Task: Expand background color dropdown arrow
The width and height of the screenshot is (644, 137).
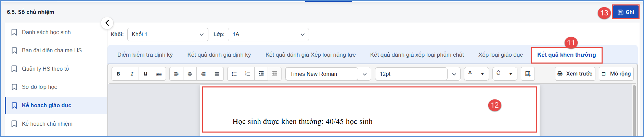Action: coord(511,74)
